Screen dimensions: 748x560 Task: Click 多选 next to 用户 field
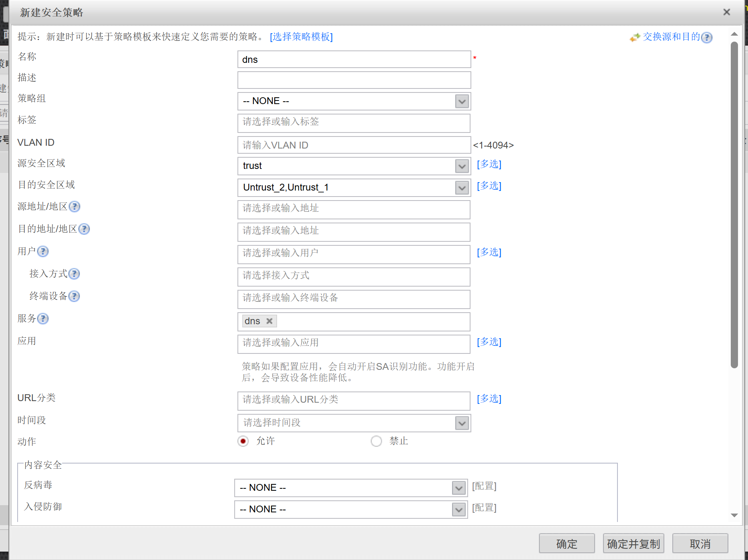tap(489, 252)
